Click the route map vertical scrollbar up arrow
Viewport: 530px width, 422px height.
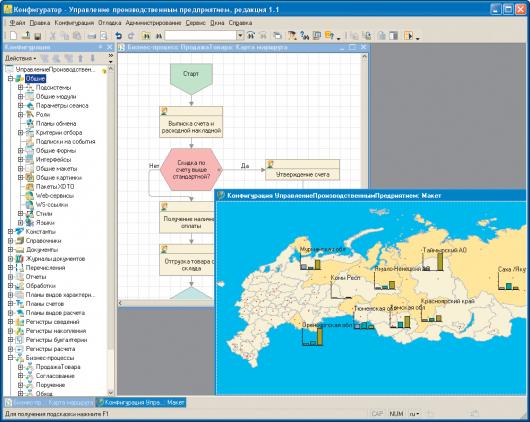pos(364,57)
